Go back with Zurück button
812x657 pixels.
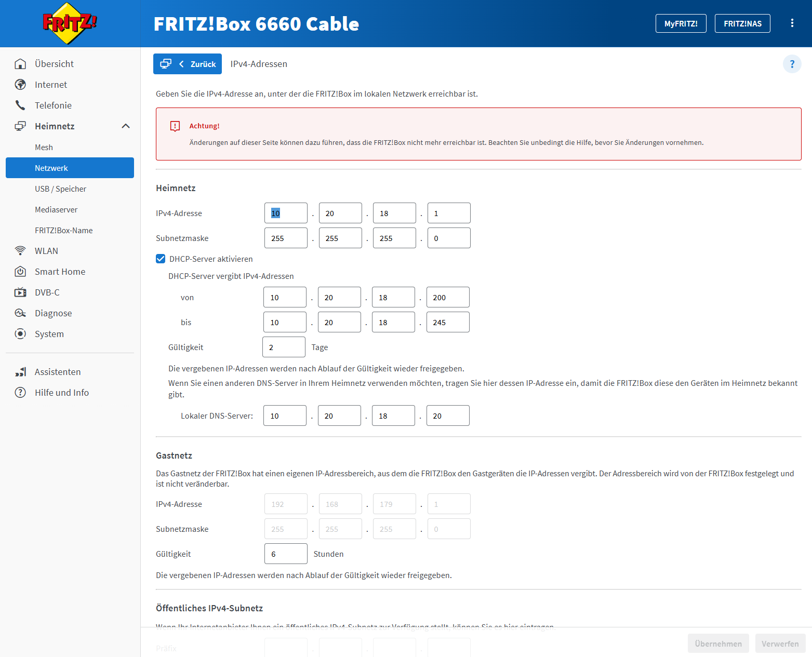[188, 64]
